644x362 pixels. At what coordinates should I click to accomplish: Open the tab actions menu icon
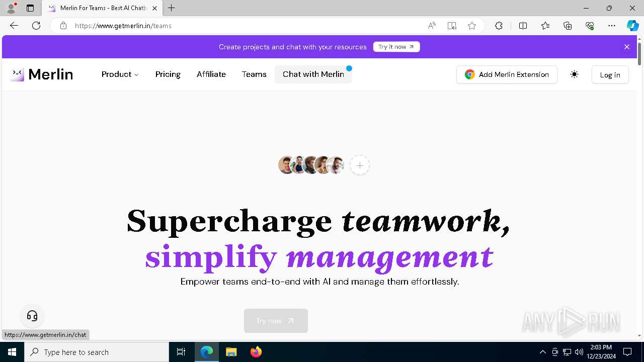pyautogui.click(x=30, y=8)
